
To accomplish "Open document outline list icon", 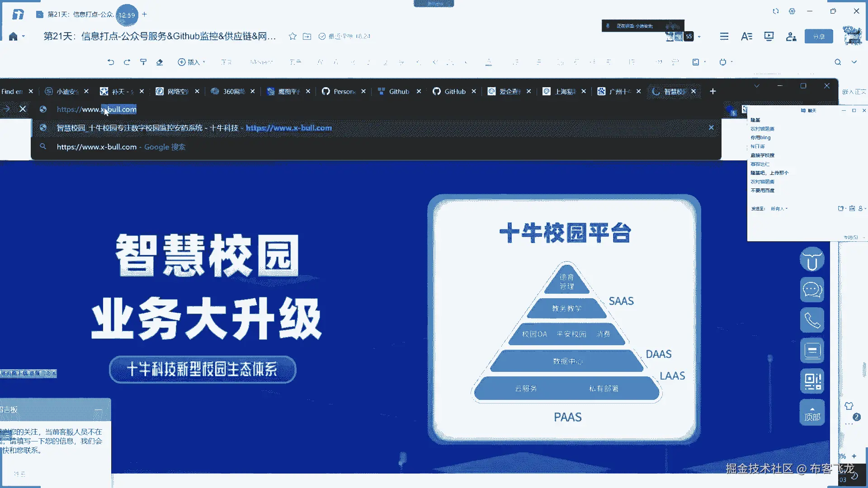I will point(724,36).
